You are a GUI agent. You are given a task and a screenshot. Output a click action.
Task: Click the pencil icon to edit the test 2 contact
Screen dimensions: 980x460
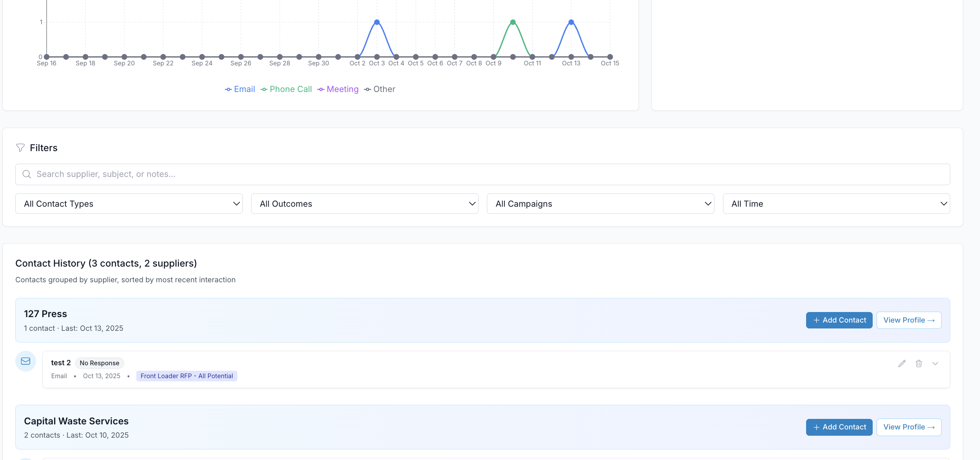[902, 364]
